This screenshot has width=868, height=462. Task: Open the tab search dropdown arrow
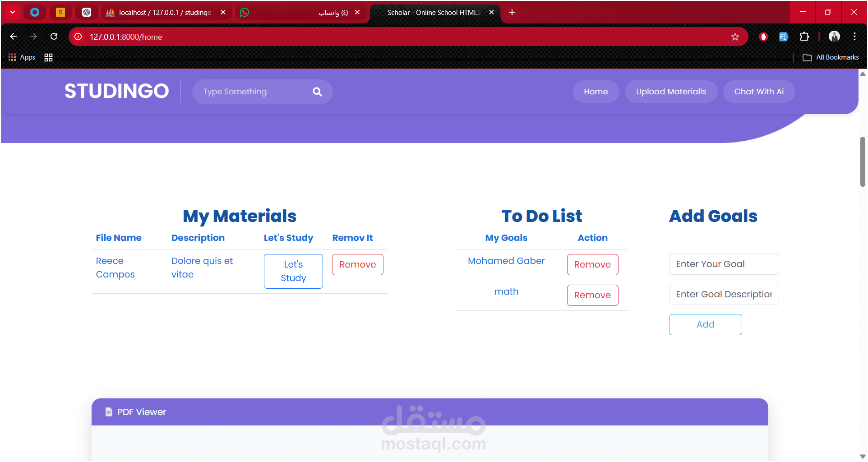click(13, 12)
